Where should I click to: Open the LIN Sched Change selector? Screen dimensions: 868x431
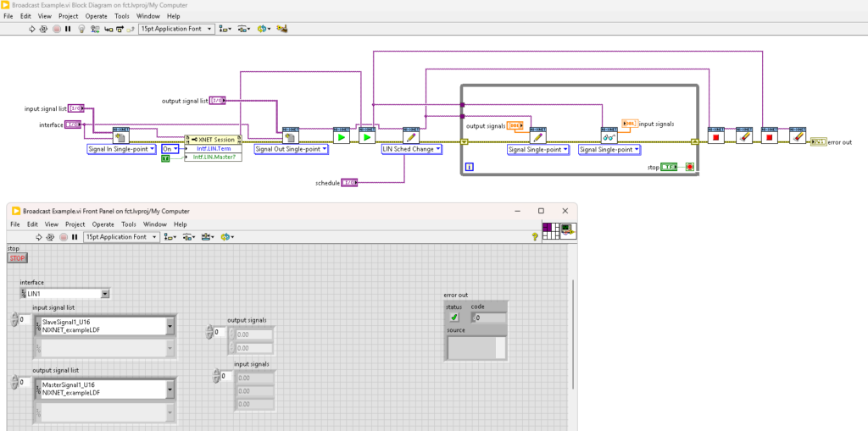(x=411, y=149)
